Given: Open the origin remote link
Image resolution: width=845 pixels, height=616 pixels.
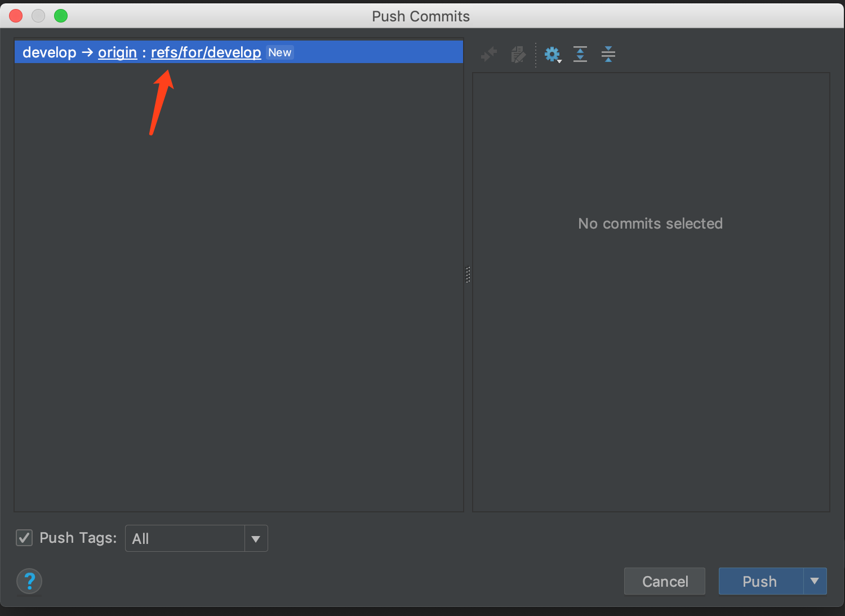Looking at the screenshot, I should point(117,52).
